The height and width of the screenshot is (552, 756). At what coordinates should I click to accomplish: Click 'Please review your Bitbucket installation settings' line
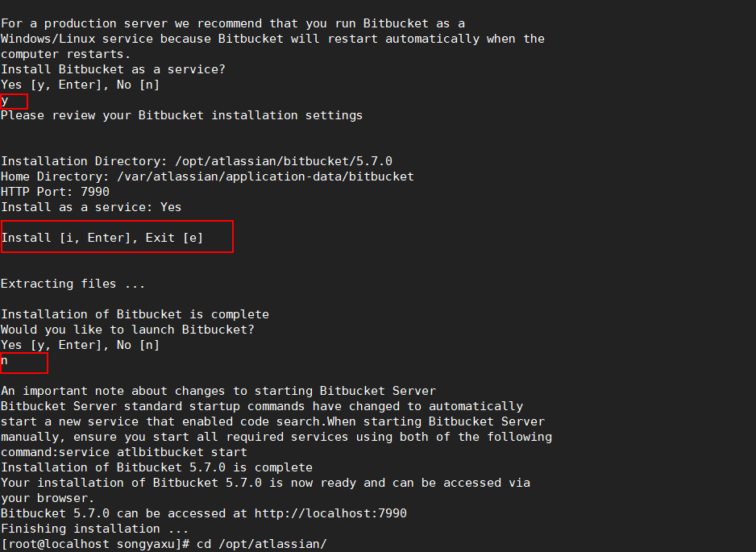[x=182, y=115]
